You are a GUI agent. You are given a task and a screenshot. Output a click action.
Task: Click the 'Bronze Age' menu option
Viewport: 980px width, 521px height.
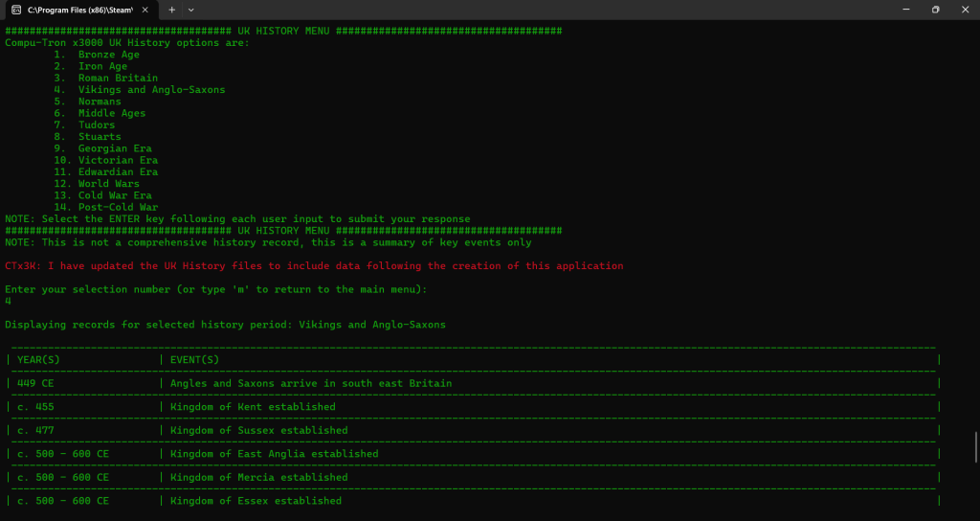[x=108, y=55]
